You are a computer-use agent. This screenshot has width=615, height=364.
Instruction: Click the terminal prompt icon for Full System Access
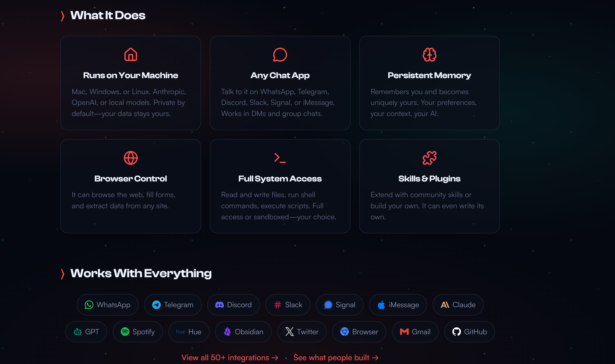coord(280,158)
